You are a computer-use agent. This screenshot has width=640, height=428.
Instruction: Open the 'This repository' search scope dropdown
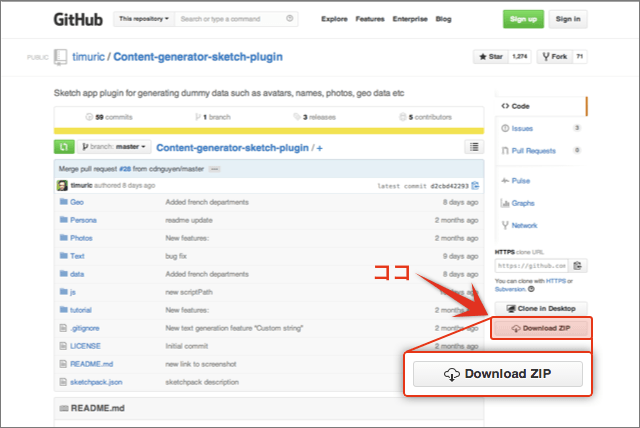[144, 19]
